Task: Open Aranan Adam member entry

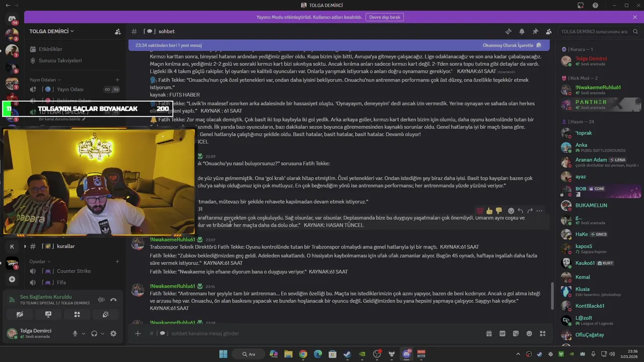Action: coord(600,162)
